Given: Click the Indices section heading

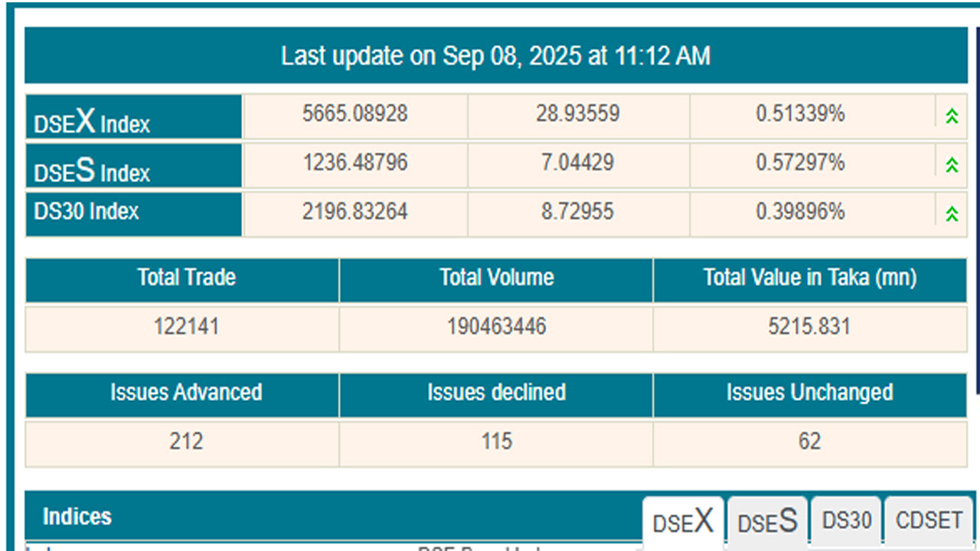Looking at the screenshot, I should tap(77, 517).
